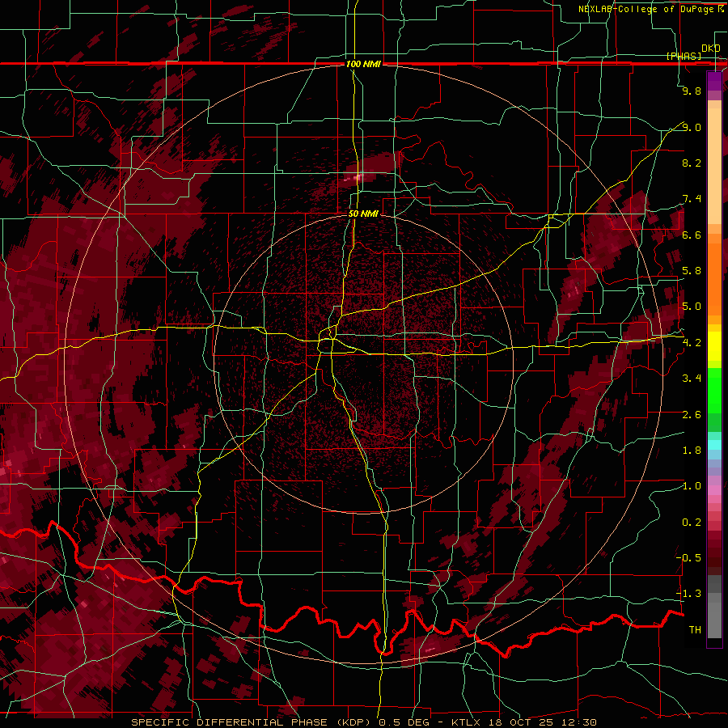Viewport: 728px width, 728px height.
Task: Click the 8.2 value on the color scale
Action: [x=692, y=163]
